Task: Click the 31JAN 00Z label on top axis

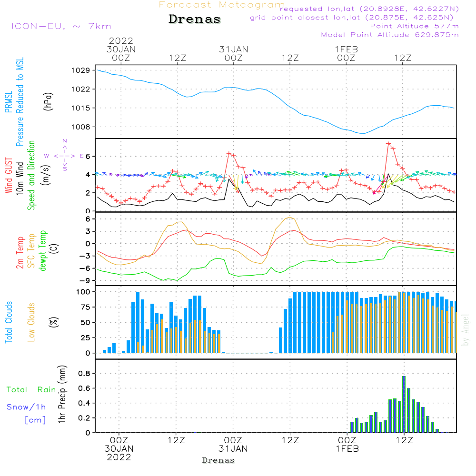Action: tap(233, 53)
